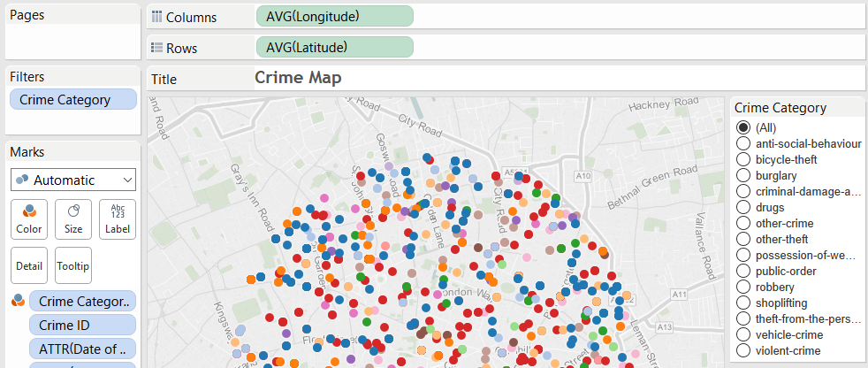Click the Rows shelf grid icon

point(156,48)
